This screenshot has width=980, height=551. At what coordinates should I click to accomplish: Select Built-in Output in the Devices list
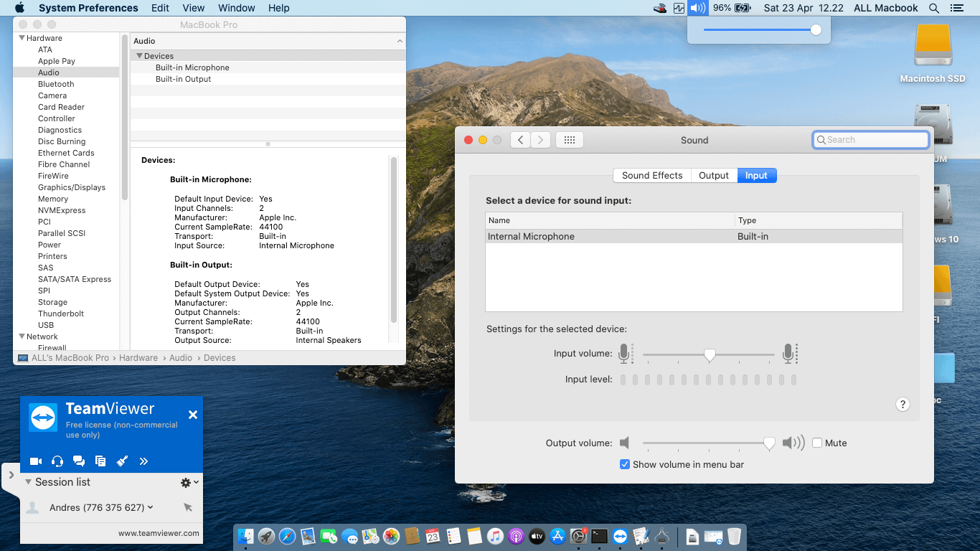click(x=183, y=79)
